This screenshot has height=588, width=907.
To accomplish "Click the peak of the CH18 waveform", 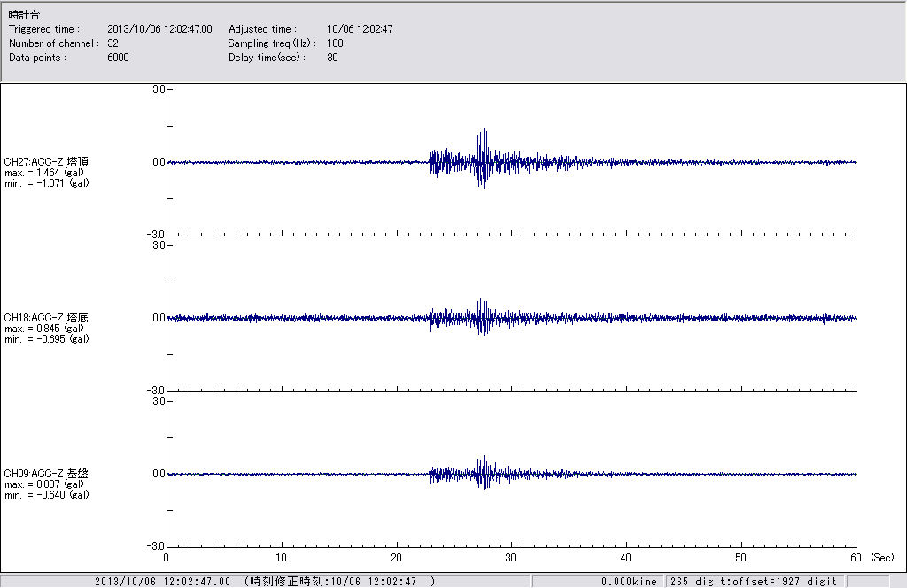I will 480,301.
